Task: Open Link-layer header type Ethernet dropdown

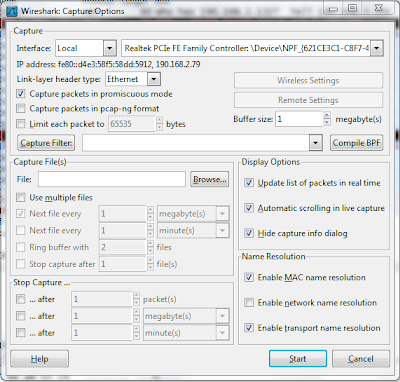Action: (x=154, y=79)
